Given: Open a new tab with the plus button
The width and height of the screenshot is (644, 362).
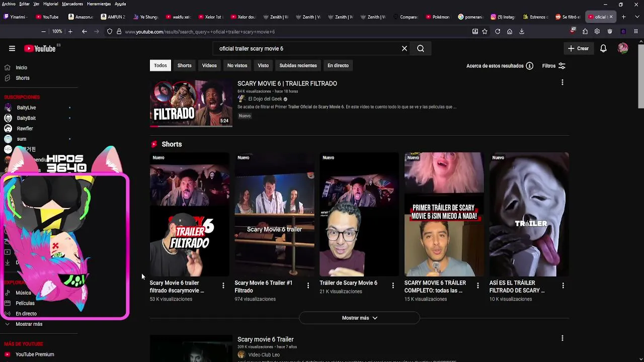Looking at the screenshot, I should tap(623, 17).
